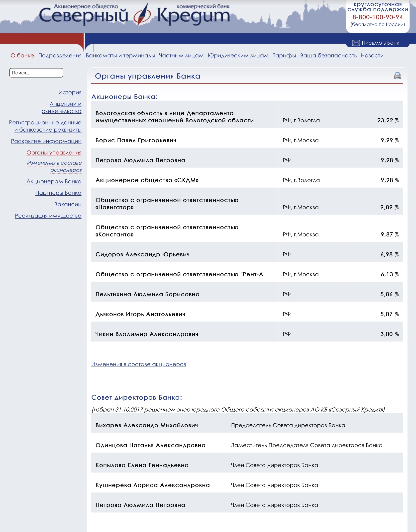The width and height of the screenshot is (416, 532).
Task: Click the printer icon beside page title
Action: pyautogui.click(x=397, y=76)
